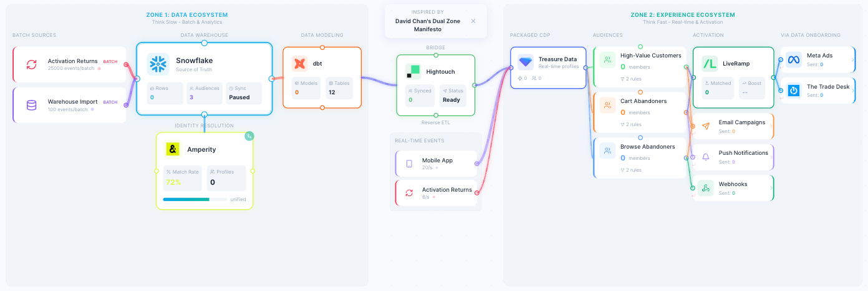Image resolution: width=868 pixels, height=291 pixels.
Task: Click the Treasure Data diamond icon
Action: tap(526, 62)
